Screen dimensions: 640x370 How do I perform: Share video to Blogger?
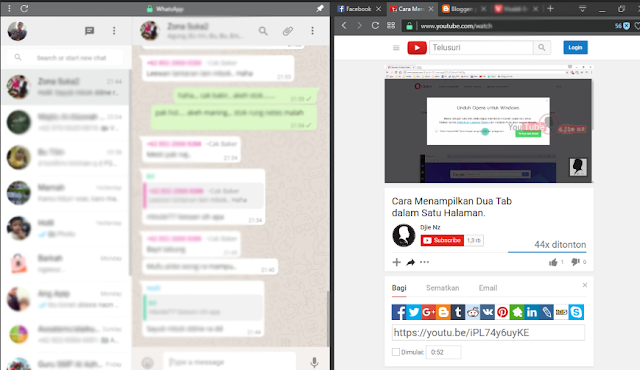(443, 312)
